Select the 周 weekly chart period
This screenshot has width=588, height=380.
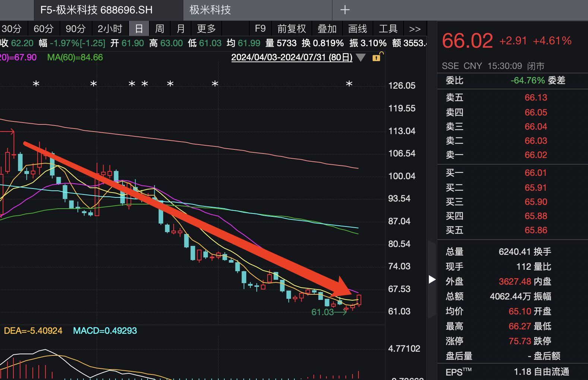159,29
